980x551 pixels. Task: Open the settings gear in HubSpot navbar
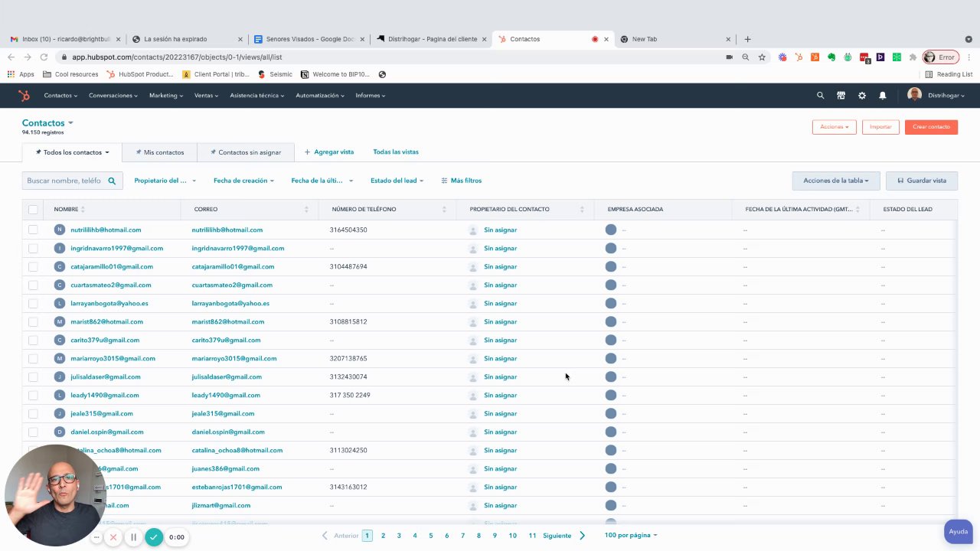tap(861, 96)
